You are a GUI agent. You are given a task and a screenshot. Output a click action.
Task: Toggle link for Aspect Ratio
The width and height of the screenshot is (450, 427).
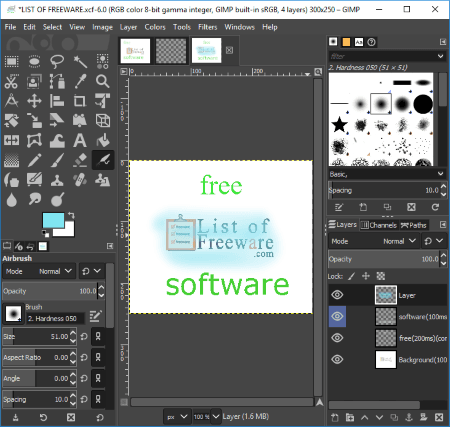tap(98, 357)
